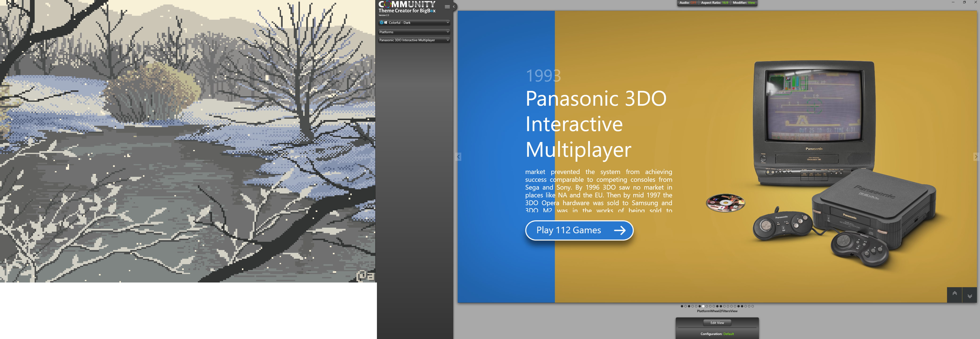Screen dimensions: 980x339
Task: Select the last page indicator dot
Action: pos(752,306)
